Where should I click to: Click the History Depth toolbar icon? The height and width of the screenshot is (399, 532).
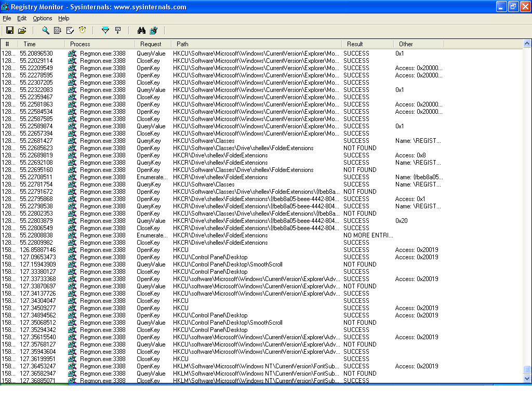(118, 31)
